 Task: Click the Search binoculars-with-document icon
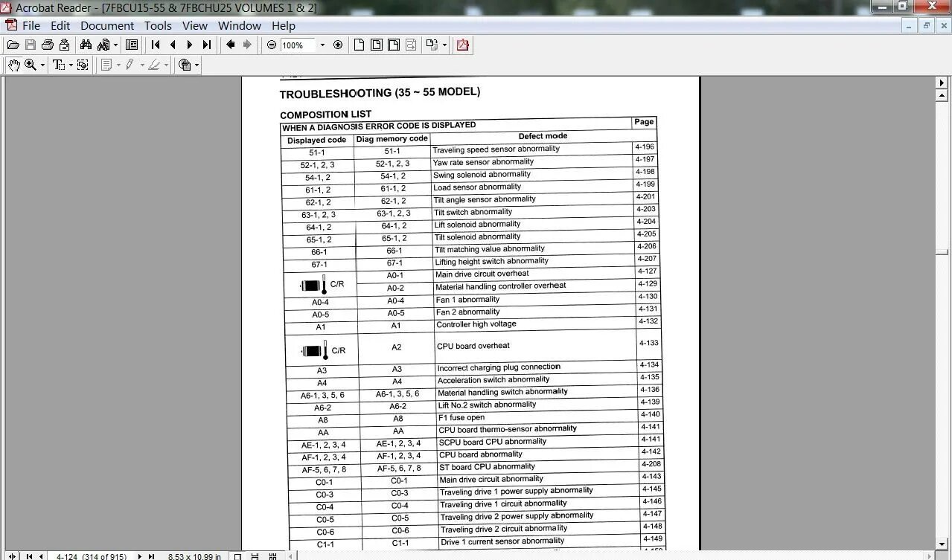click(103, 45)
